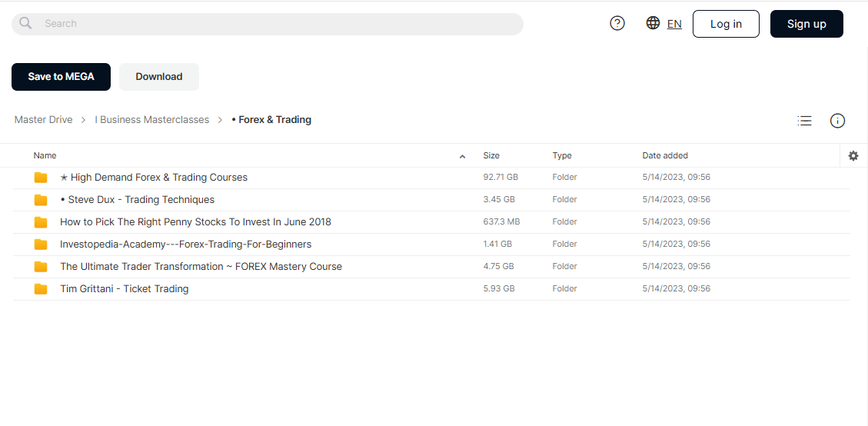Image resolution: width=868 pixels, height=426 pixels.
Task: Click the 1.41 GB size value
Action: (497, 244)
